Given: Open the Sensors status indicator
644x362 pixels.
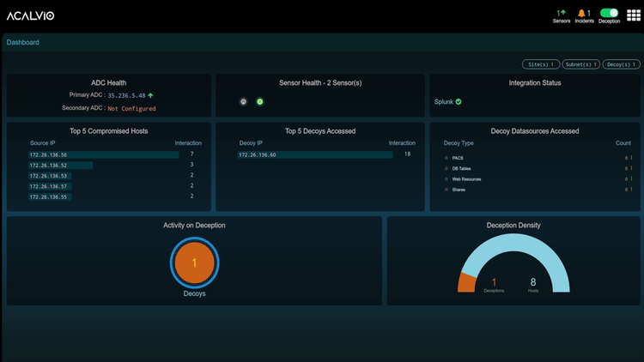Looking at the screenshot, I should coord(561,16).
